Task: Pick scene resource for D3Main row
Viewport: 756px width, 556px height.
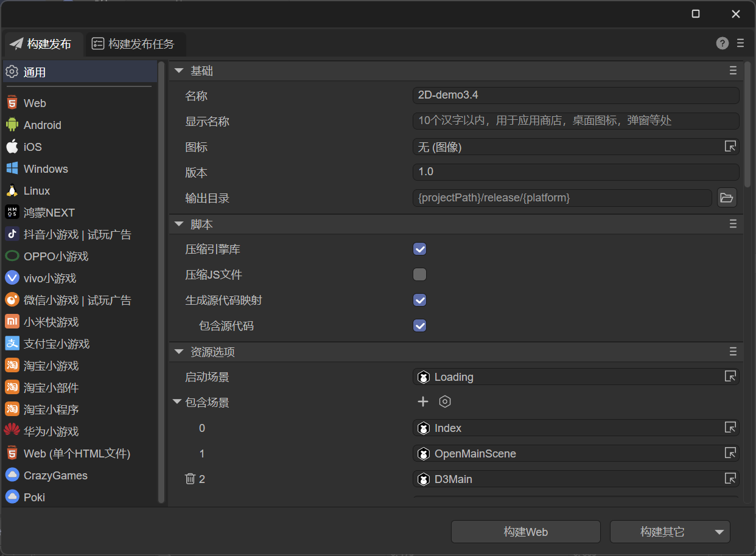Action: pyautogui.click(x=730, y=479)
